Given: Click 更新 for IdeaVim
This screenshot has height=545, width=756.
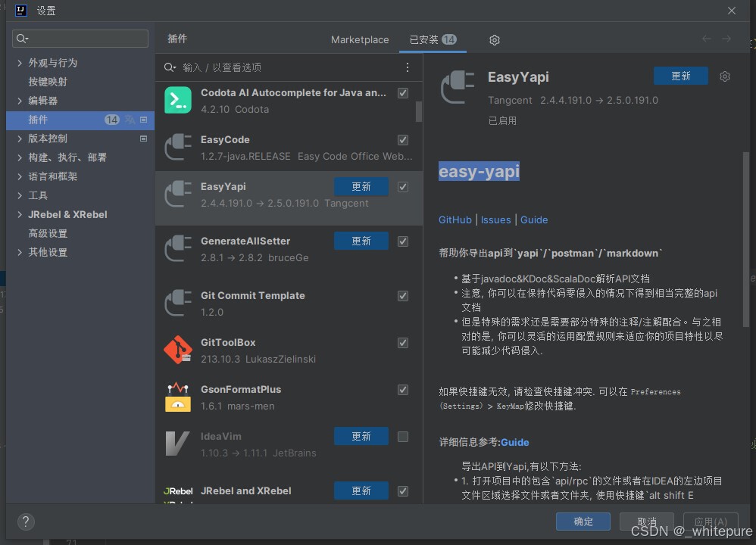Looking at the screenshot, I should 361,437.
